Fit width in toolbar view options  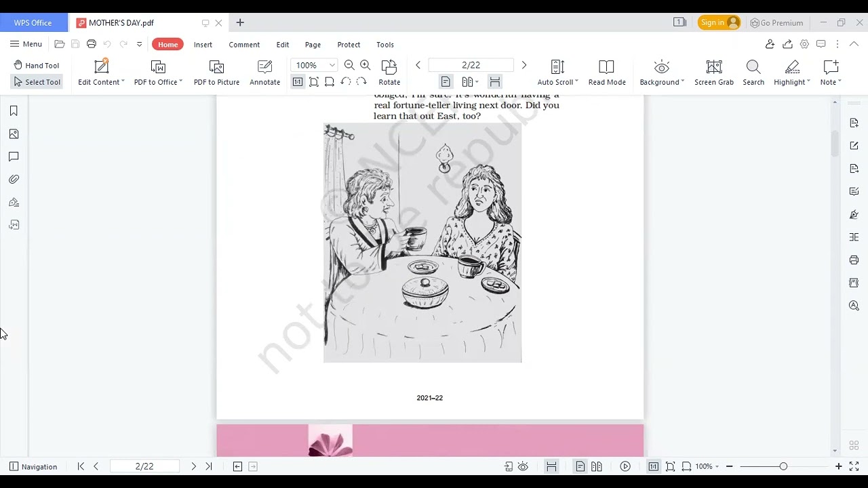[x=330, y=82]
